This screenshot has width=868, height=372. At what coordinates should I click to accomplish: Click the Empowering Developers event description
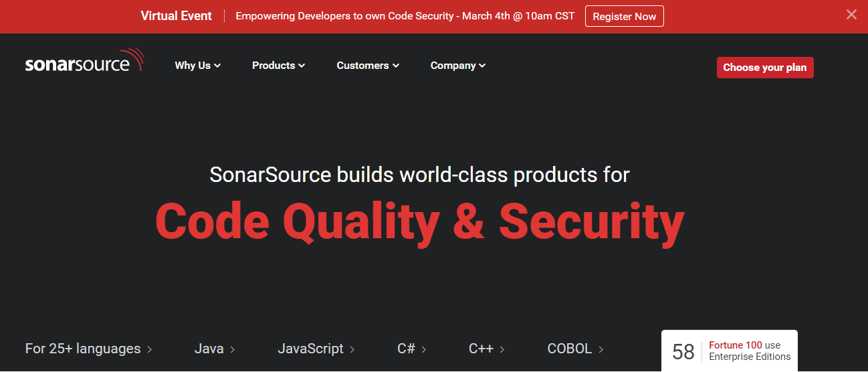pos(405,16)
